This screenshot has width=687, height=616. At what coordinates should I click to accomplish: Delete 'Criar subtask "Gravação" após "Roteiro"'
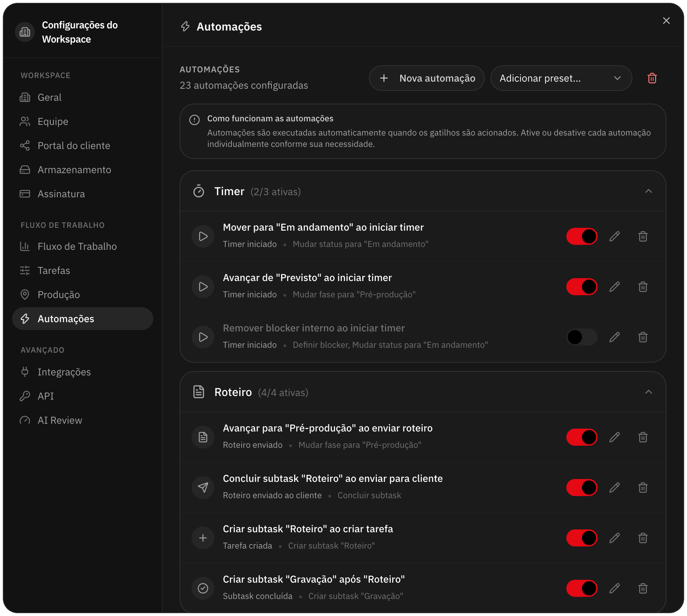643,588
